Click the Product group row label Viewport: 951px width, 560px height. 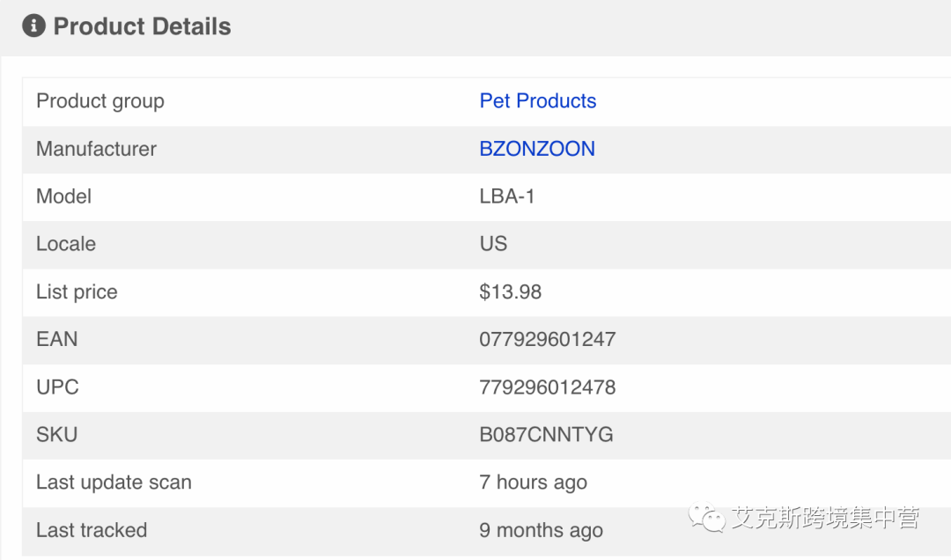tap(100, 101)
